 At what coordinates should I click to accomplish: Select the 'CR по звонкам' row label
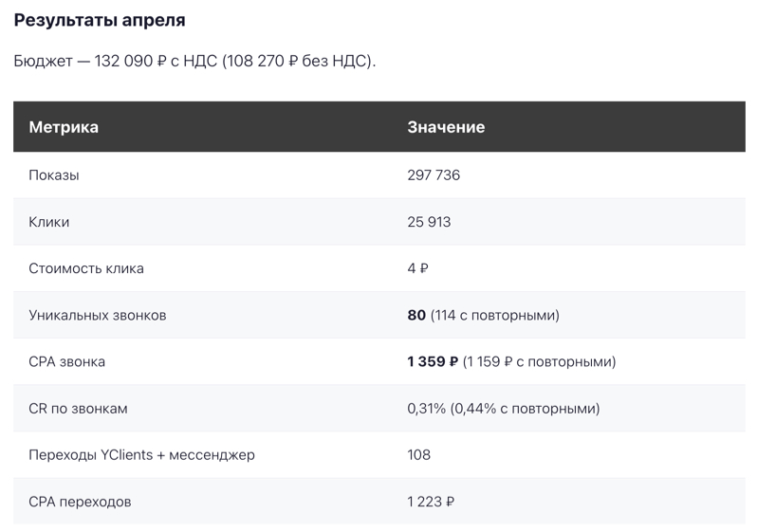(x=78, y=409)
